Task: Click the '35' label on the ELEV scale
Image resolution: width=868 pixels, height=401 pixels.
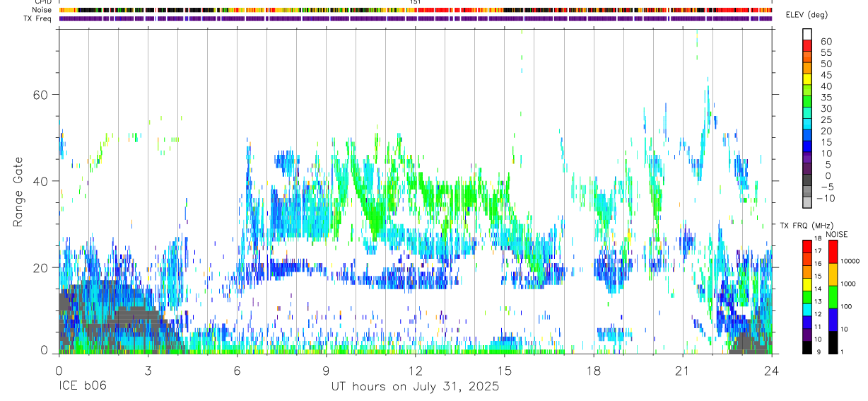Action: (x=826, y=97)
